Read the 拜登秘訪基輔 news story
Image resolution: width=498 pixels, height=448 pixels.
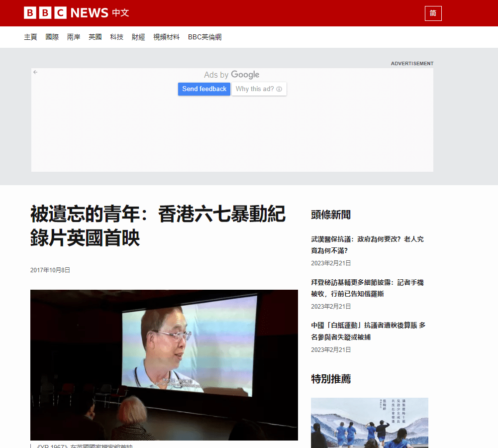pos(367,288)
